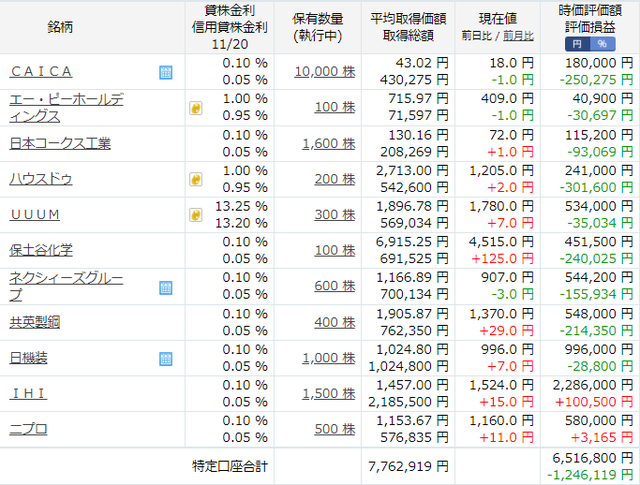Open the 日本コークス工業 stock link
This screenshot has width=640, height=485.
[x=60, y=143]
